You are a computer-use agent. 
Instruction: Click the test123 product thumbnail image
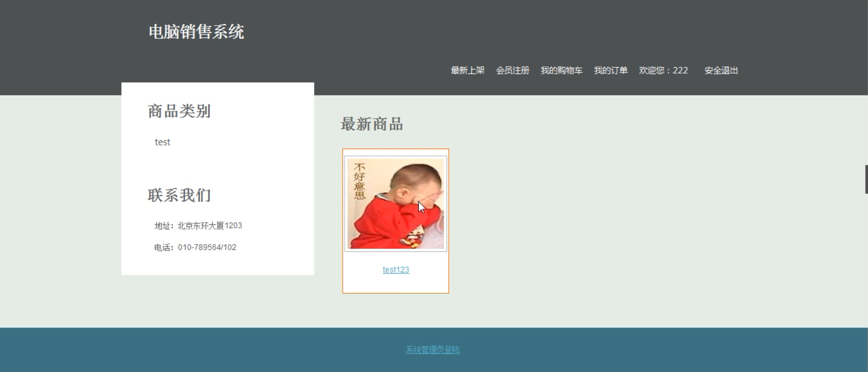[x=396, y=204]
